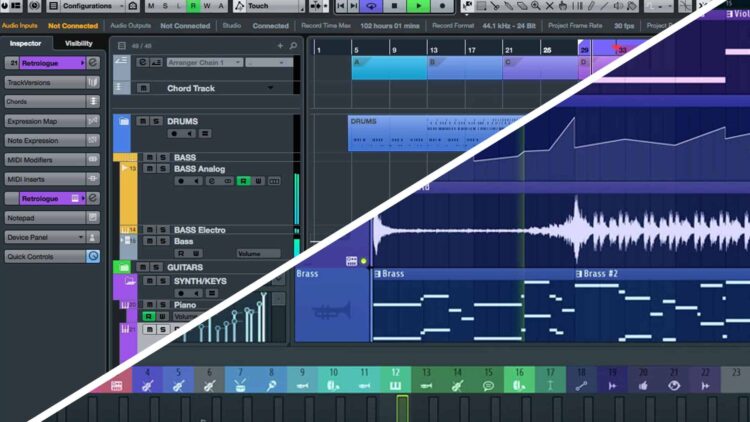This screenshot has width=750, height=422.
Task: Click Add Track plus icon
Action: [x=280, y=45]
